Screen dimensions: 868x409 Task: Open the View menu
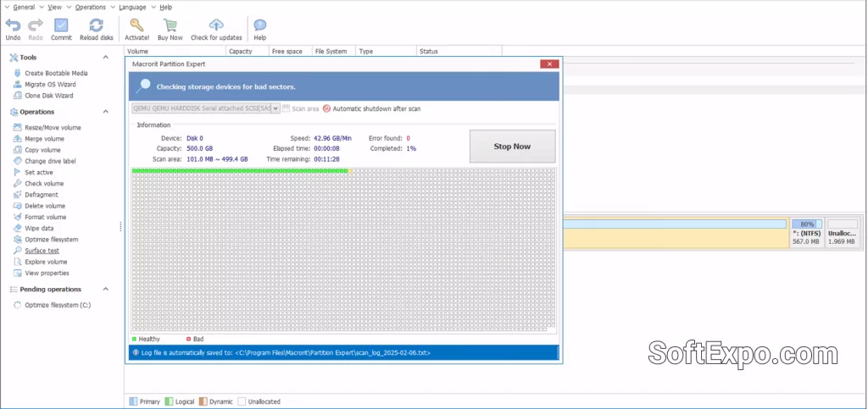[55, 7]
